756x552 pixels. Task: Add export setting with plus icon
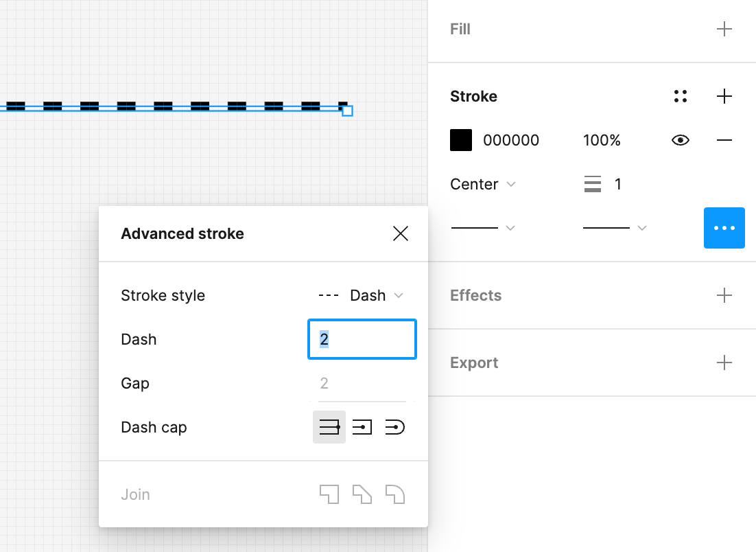pos(724,363)
